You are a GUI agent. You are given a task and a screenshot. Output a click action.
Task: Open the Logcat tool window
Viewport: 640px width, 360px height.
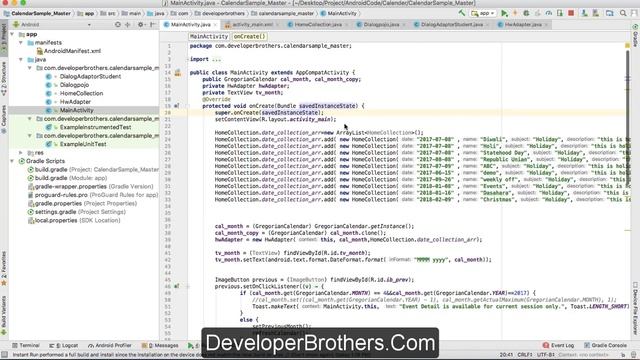tap(64, 345)
